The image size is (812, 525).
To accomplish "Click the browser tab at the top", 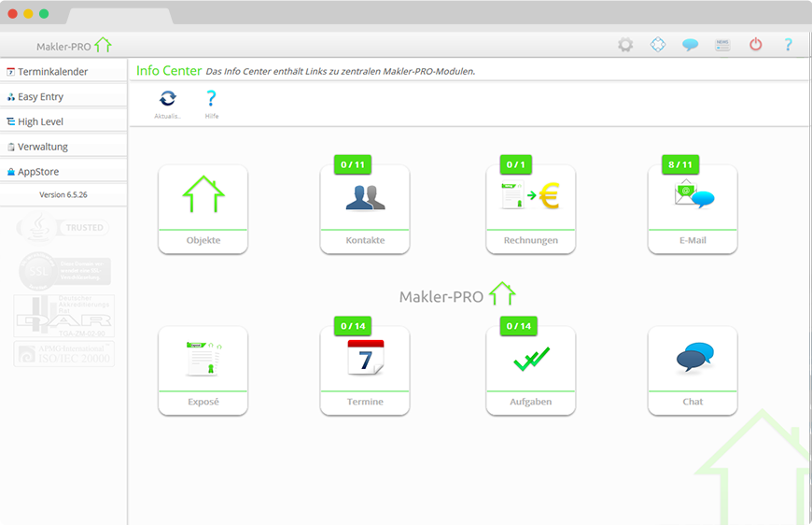I will click(120, 16).
